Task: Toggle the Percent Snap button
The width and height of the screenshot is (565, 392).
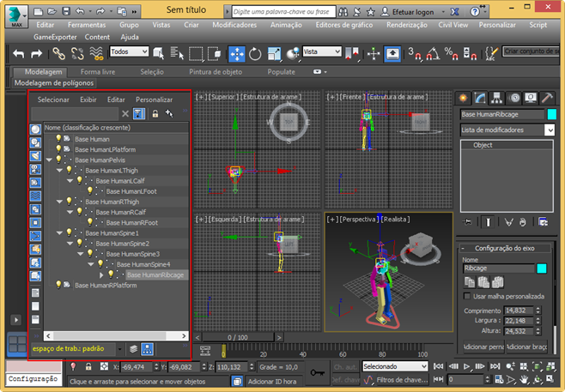Action: pos(451,54)
